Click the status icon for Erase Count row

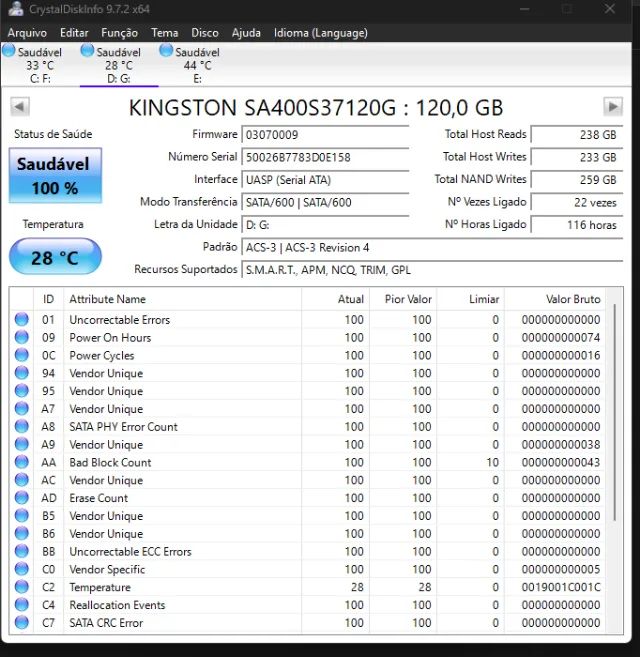click(x=21, y=498)
